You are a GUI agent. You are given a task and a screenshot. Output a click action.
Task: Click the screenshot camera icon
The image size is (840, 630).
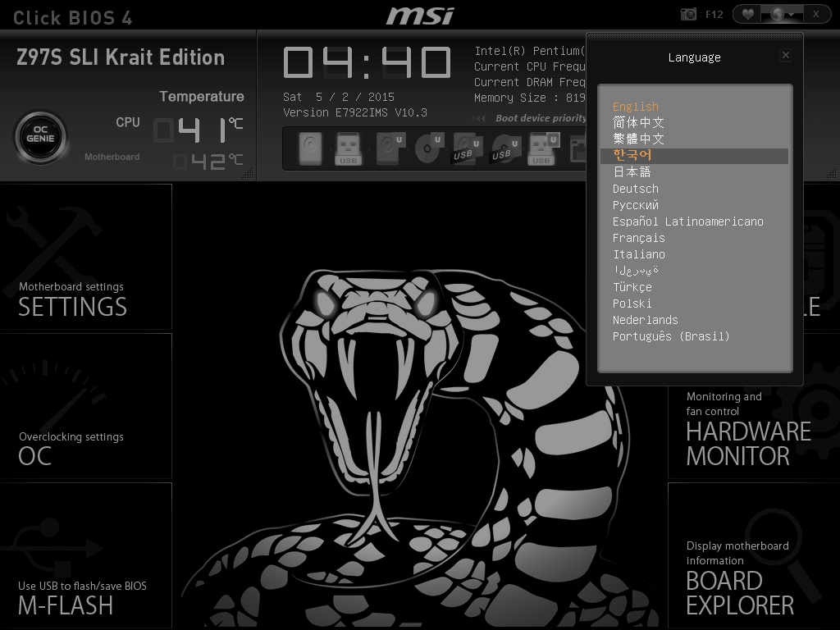tap(688, 15)
